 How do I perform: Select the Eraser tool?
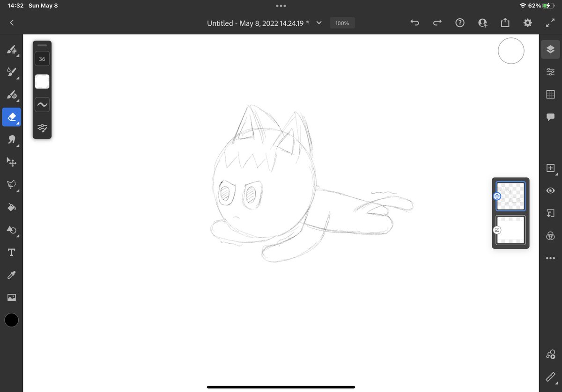coord(11,117)
